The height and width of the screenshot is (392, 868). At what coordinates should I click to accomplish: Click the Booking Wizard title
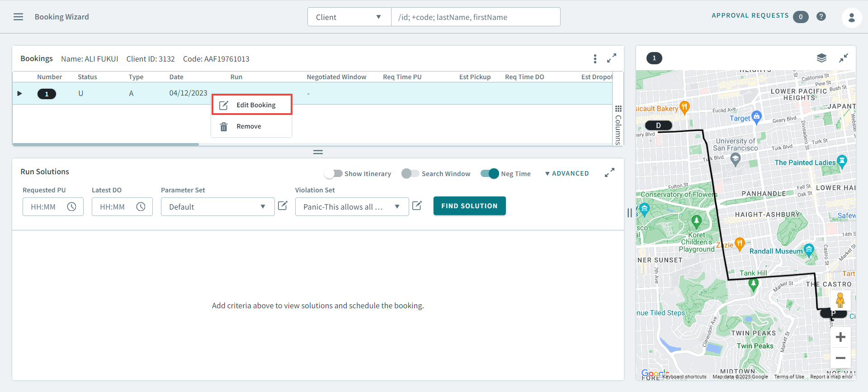61,17
